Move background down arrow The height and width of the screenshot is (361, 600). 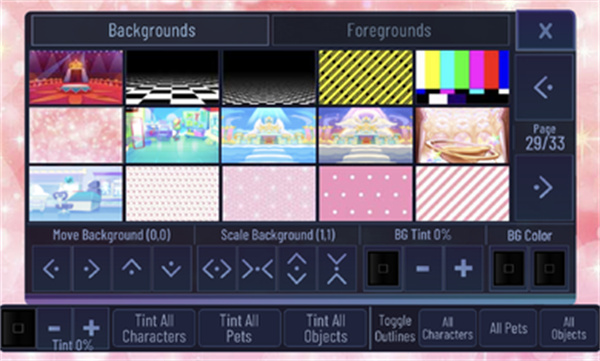[172, 269]
